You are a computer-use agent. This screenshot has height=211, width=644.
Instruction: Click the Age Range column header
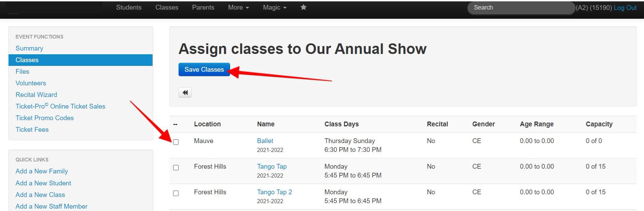coord(537,124)
